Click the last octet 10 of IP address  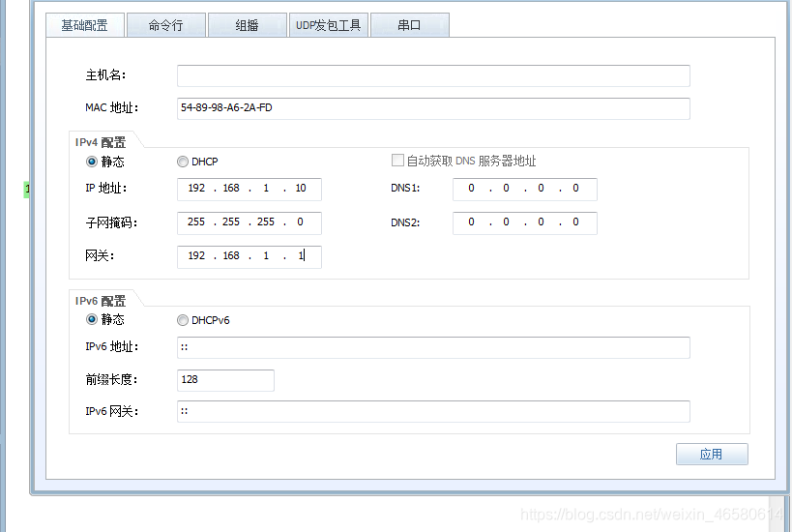click(x=301, y=188)
